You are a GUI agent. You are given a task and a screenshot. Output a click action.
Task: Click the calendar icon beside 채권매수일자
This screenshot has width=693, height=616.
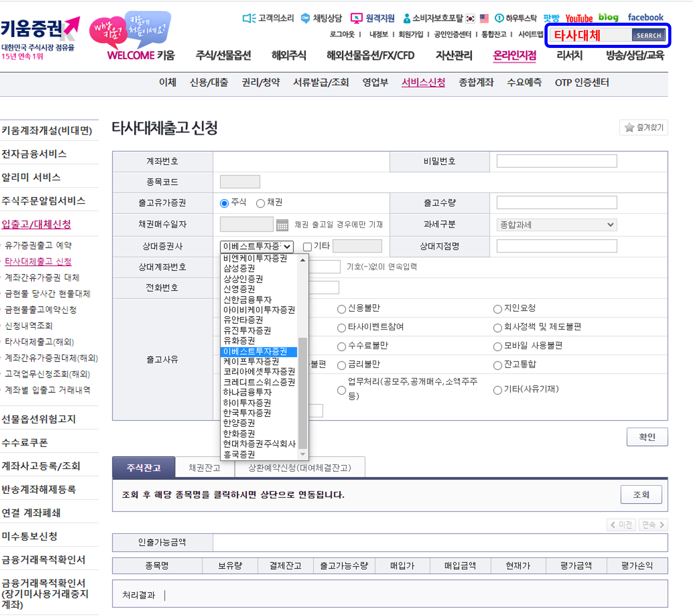tap(281, 224)
